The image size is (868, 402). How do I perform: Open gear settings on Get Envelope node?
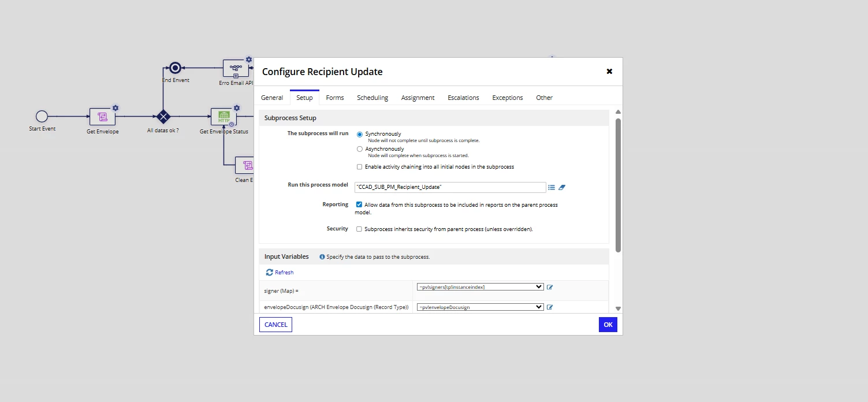point(116,108)
